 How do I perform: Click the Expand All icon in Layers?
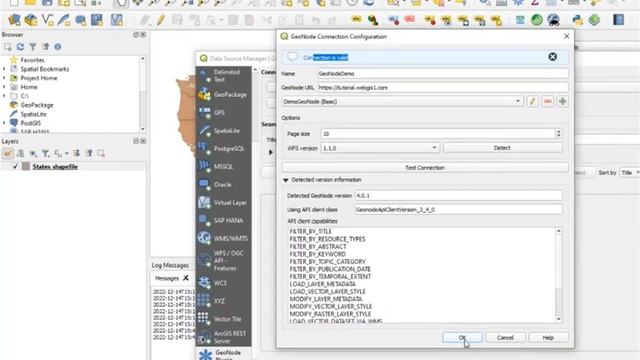pos(76,153)
